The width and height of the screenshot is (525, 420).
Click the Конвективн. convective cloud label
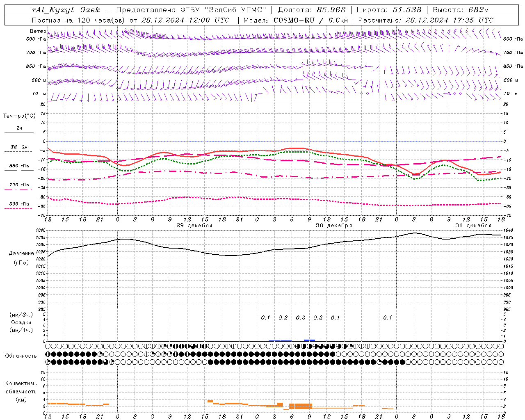pyautogui.click(x=21, y=383)
